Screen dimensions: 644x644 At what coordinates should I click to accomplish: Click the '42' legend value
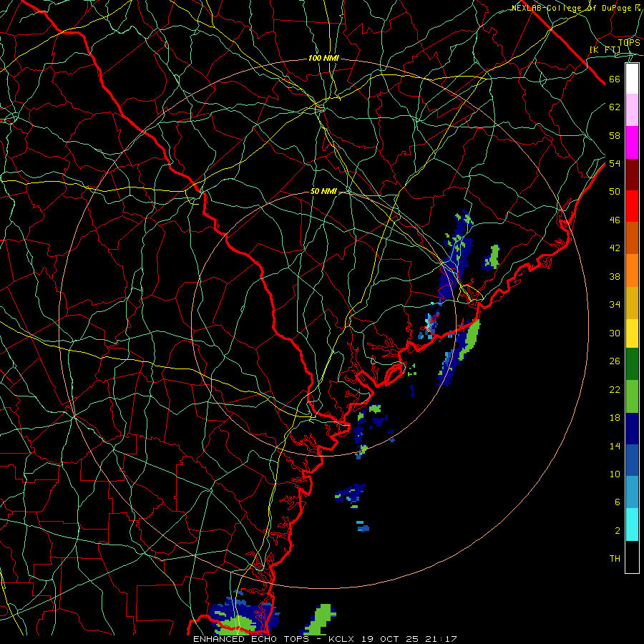[x=615, y=248]
